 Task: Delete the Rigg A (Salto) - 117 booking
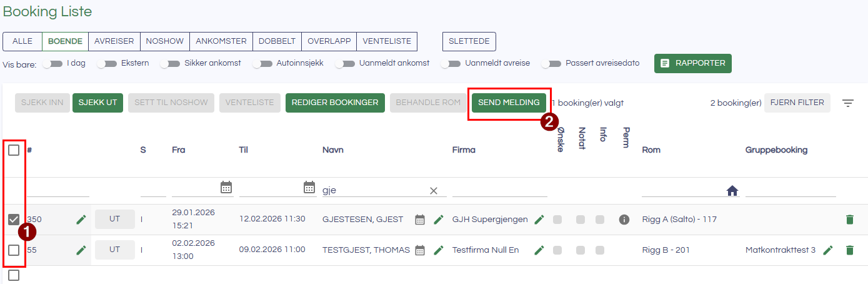(x=849, y=220)
